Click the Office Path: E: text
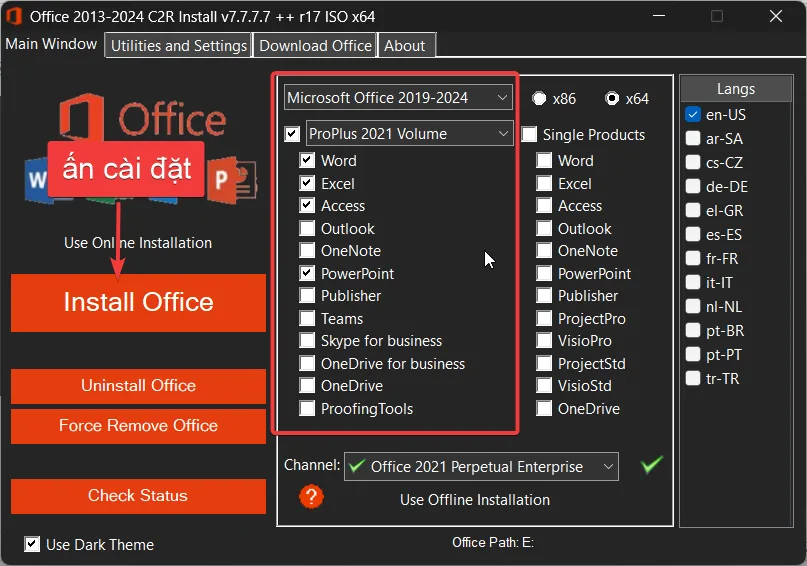 (493, 542)
